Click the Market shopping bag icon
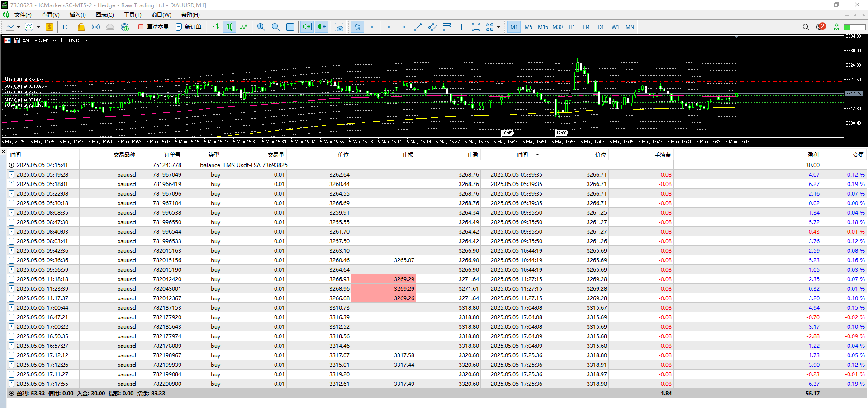 [81, 27]
